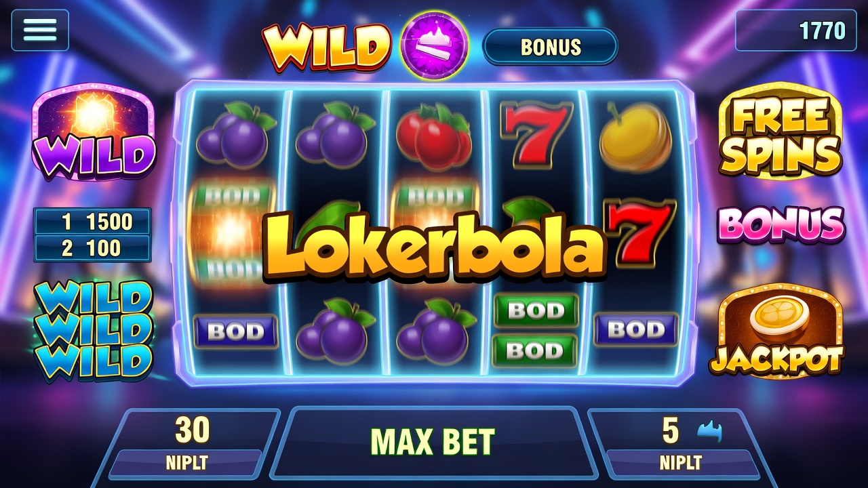The height and width of the screenshot is (488, 868).
Task: Click the red cherries symbol in third reel
Action: tap(434, 137)
